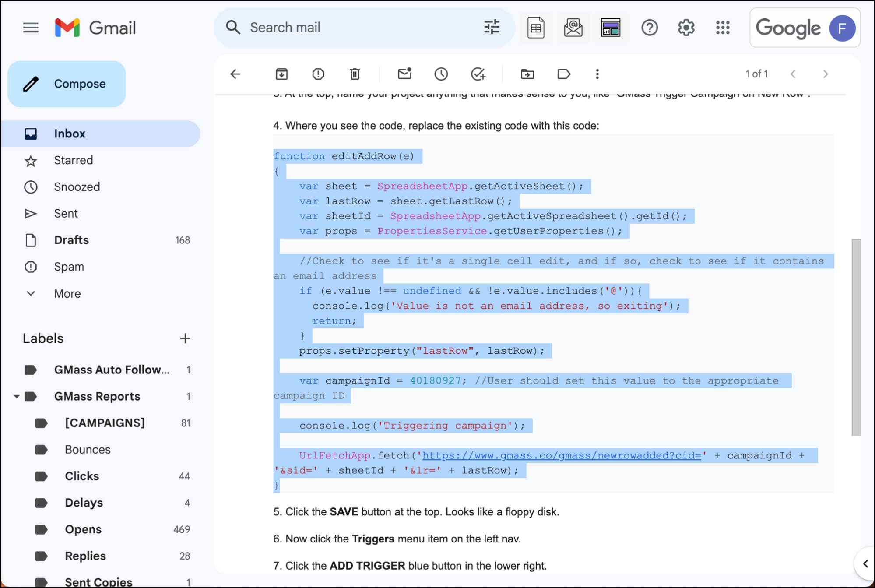
Task: Open Gmail support help icon
Action: 649,28
